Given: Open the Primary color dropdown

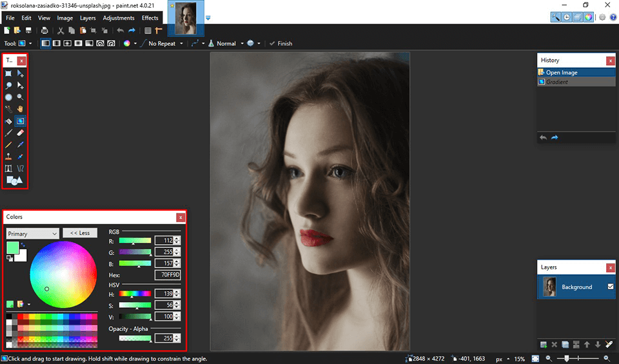Looking at the screenshot, I should (x=32, y=233).
